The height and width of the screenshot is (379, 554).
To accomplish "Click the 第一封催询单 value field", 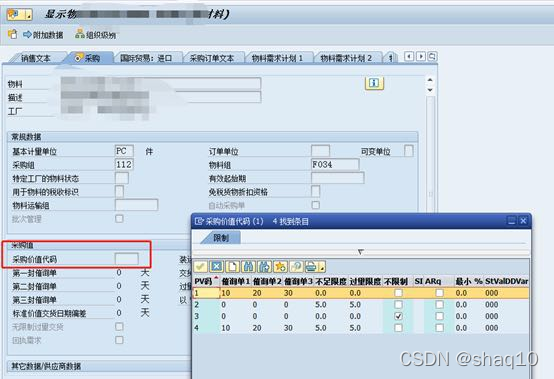I will 119,272.
